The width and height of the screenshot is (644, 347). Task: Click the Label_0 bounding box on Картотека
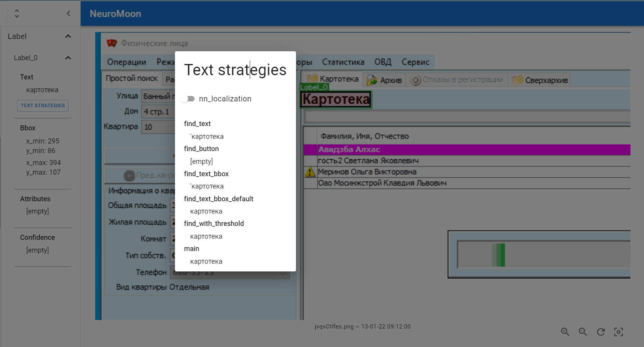tap(336, 99)
